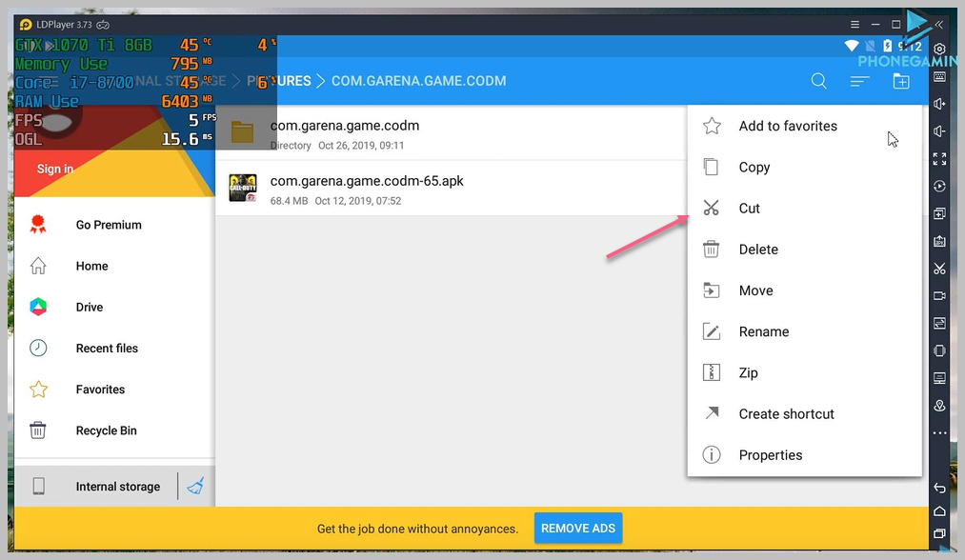This screenshot has width=965, height=560.
Task: Open Properties from the context menu
Action: point(804,455)
